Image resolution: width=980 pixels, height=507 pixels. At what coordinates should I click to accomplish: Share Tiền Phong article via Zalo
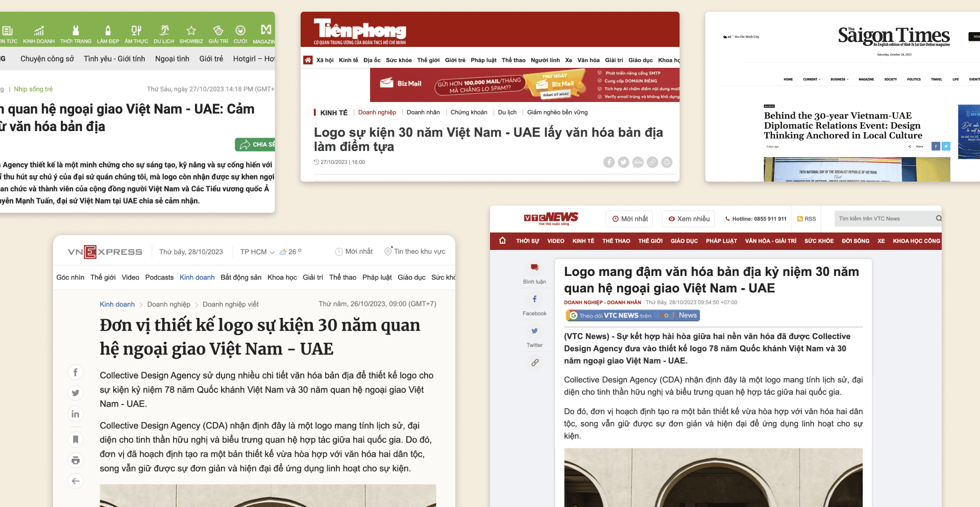coord(638,162)
